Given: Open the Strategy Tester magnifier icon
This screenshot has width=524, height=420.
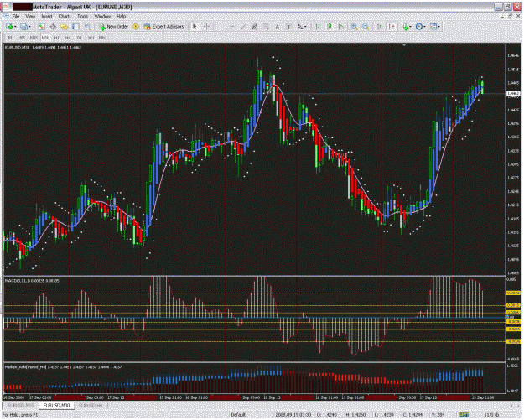Looking at the screenshot, I should (87, 27).
